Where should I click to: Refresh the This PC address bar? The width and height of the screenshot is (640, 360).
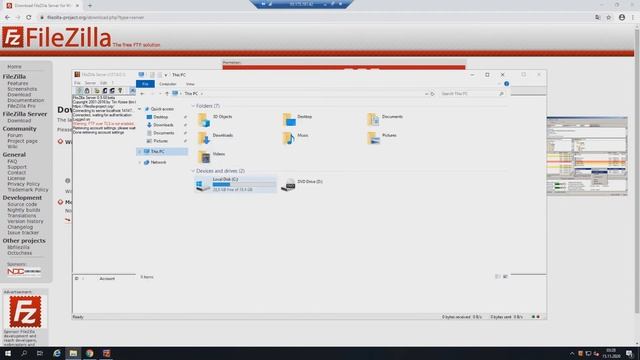coord(433,94)
